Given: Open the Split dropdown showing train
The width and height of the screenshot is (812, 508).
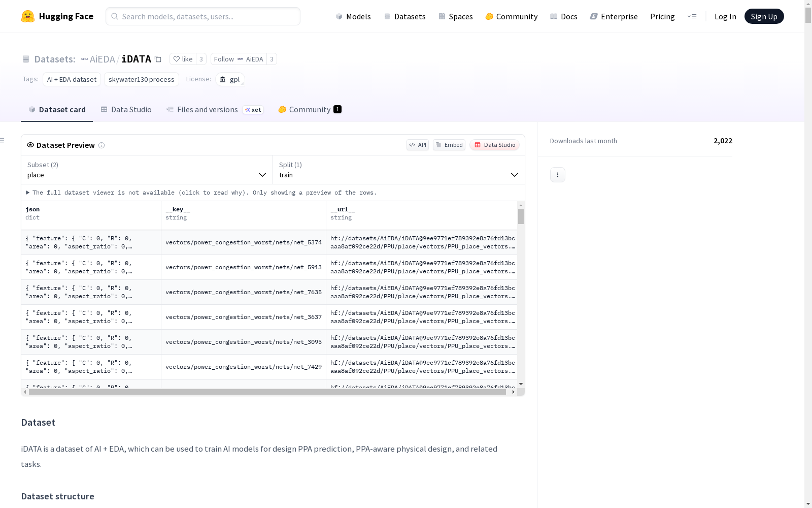Looking at the screenshot, I should (x=399, y=170).
